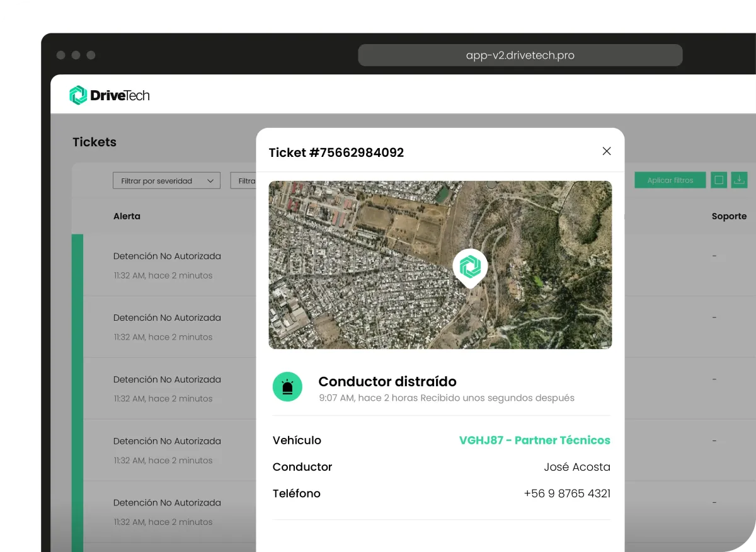Viewport: 756px width, 552px height.
Task: Click the green alarm siren icon
Action: point(287,388)
